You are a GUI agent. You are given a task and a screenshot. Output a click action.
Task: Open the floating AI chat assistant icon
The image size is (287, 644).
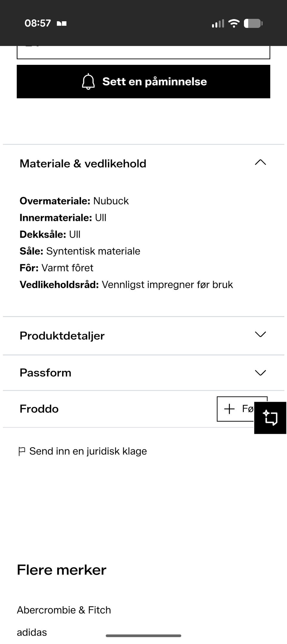(x=270, y=418)
